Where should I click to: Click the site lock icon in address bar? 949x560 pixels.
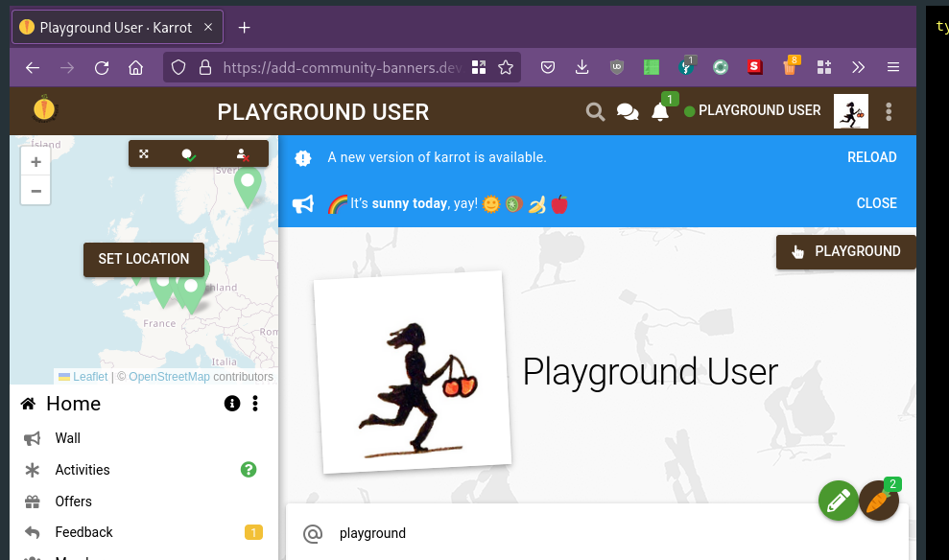tap(205, 68)
